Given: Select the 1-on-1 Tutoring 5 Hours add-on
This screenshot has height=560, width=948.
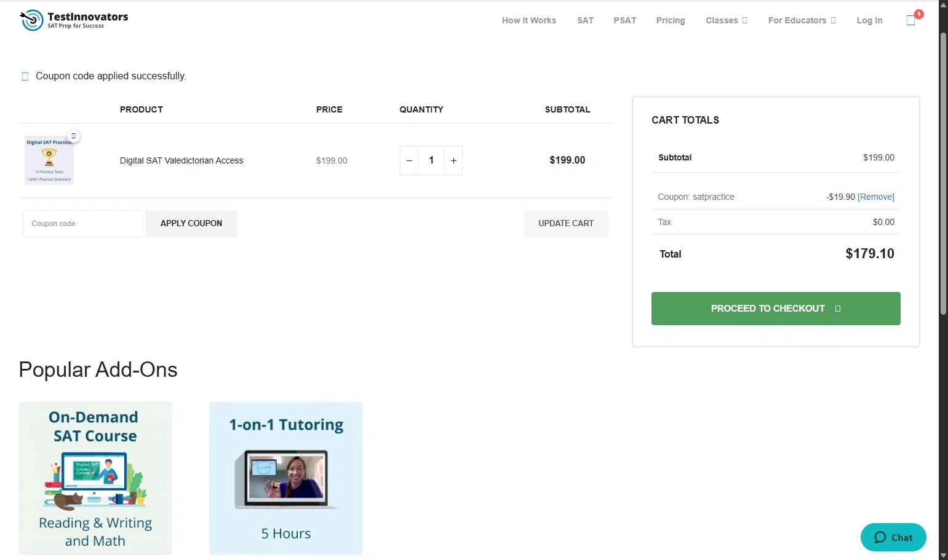Looking at the screenshot, I should tap(286, 478).
